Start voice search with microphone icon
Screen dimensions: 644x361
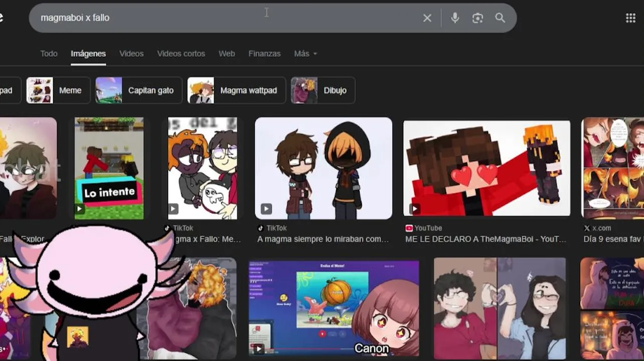tap(455, 18)
